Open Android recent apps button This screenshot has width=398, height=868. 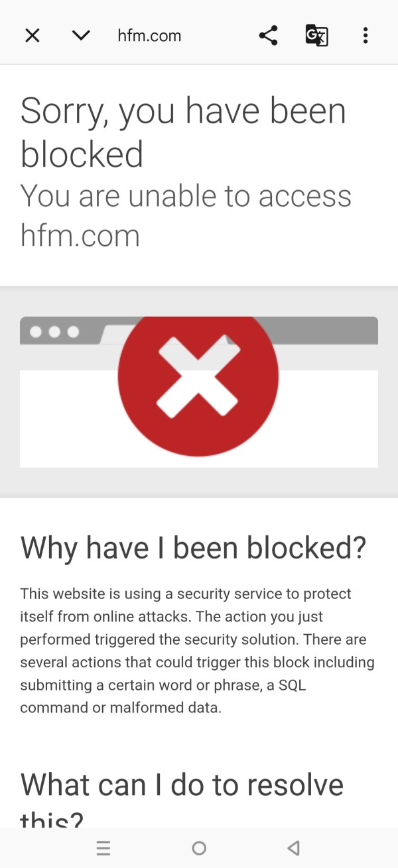103,848
